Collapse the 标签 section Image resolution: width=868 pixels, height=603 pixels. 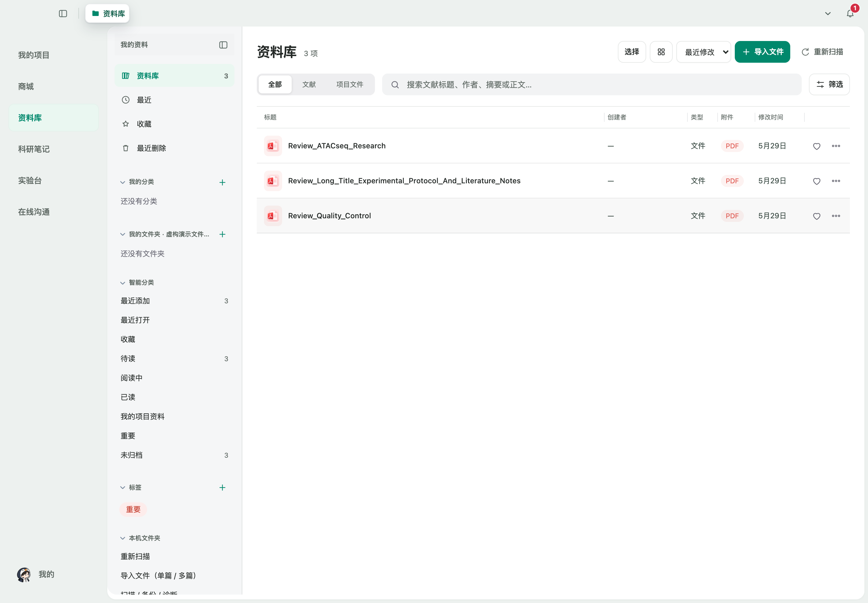pos(123,488)
